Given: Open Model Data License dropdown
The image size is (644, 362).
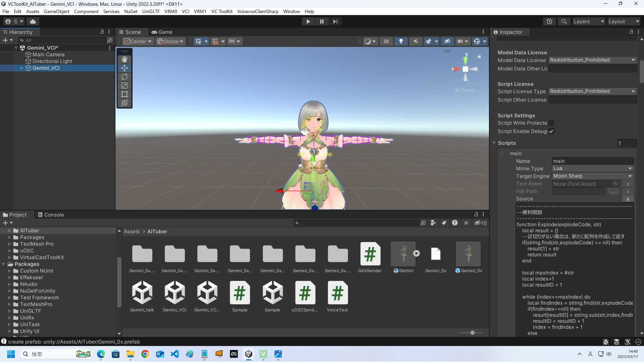Looking at the screenshot, I should 593,60.
